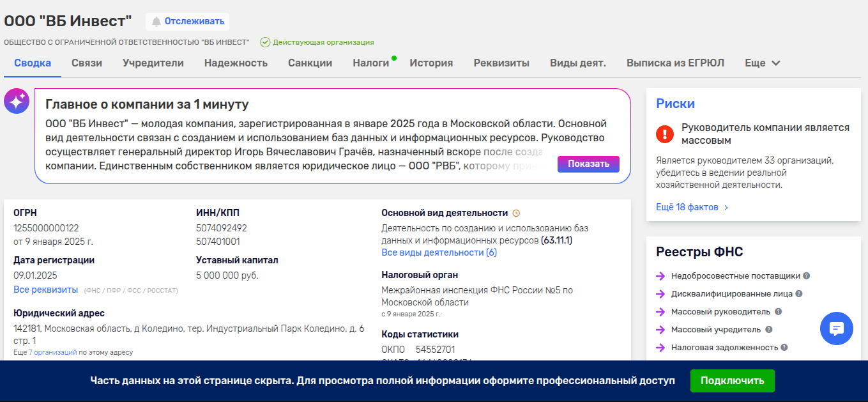Click the green checkmark Действующая организация icon

265,42
